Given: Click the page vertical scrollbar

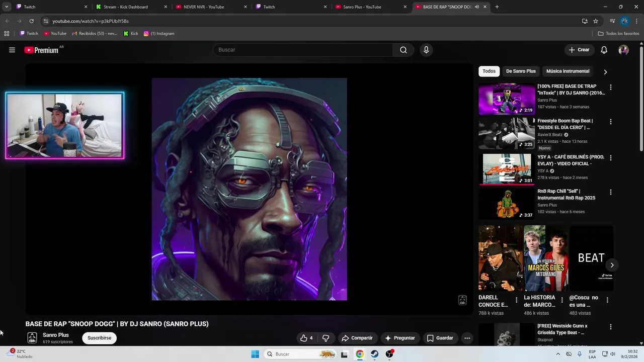Looking at the screenshot, I should click(641, 98).
